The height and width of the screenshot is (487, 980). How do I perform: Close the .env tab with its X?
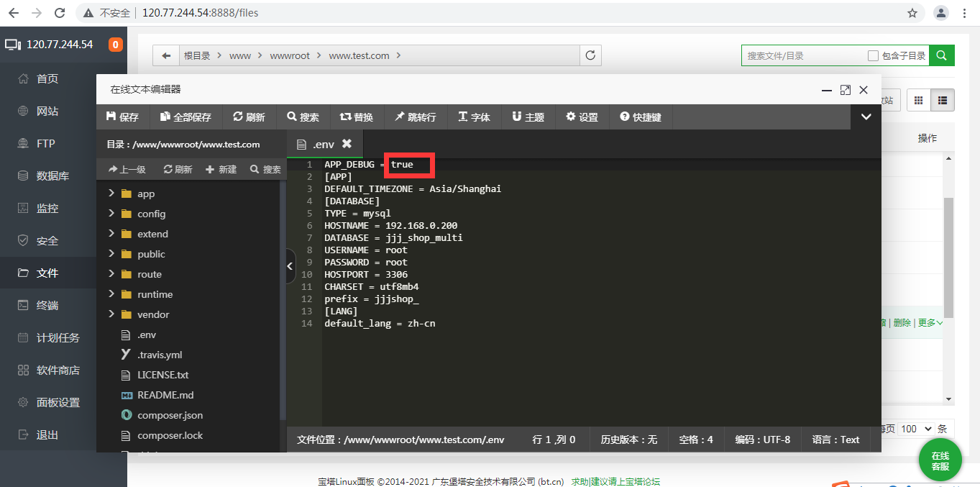pos(347,144)
